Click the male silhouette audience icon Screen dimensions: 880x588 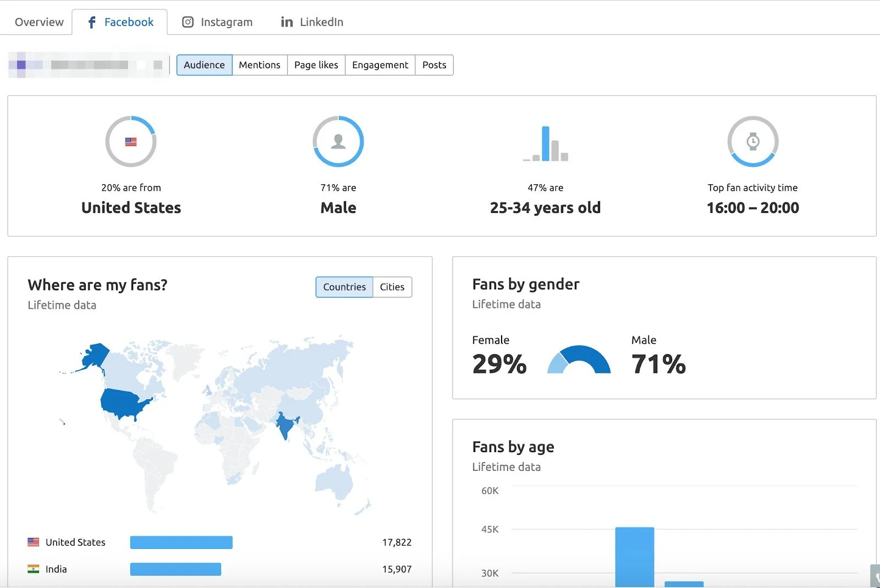click(338, 141)
